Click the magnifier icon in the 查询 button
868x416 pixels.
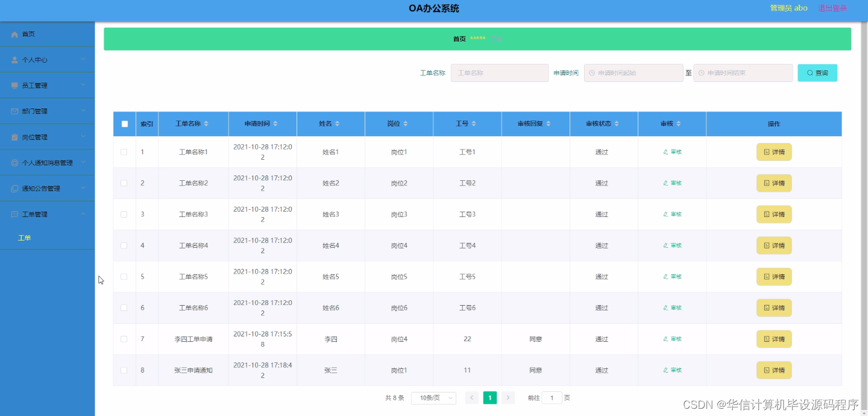[x=811, y=72]
